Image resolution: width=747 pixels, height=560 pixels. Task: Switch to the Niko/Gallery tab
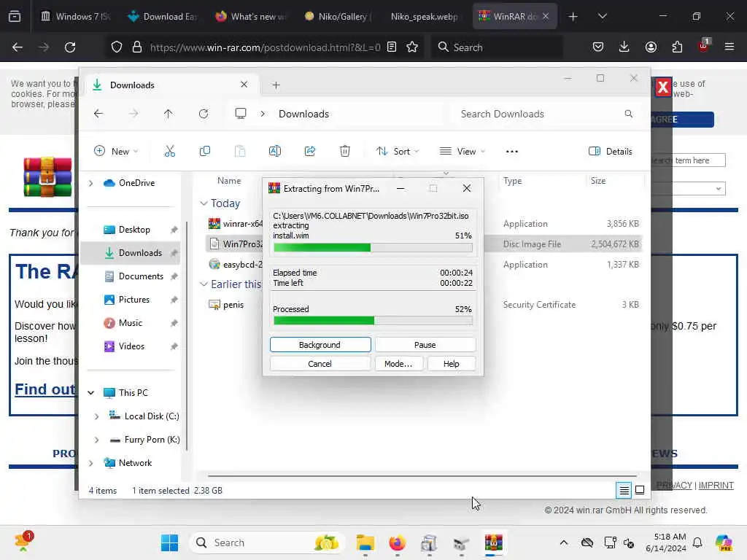pyautogui.click(x=337, y=16)
